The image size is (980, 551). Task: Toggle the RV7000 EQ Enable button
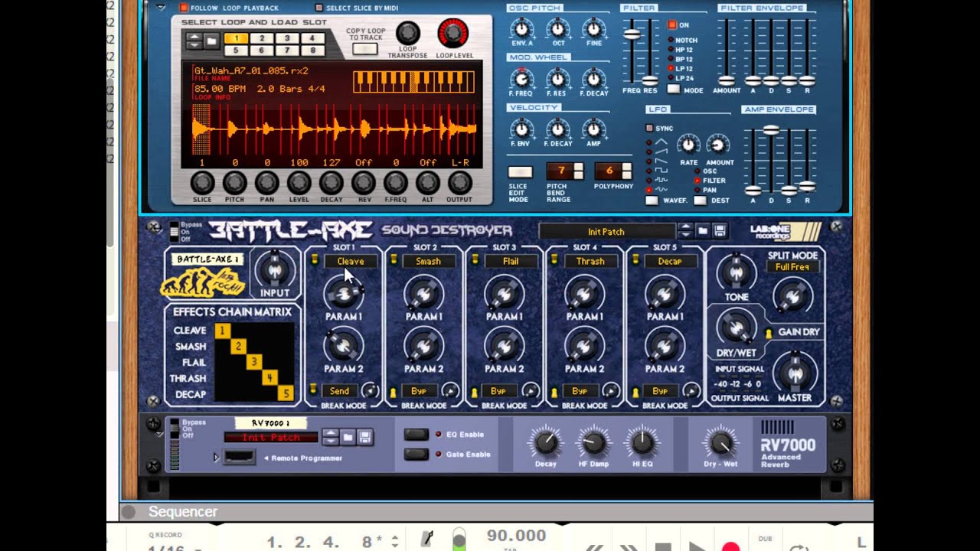click(x=416, y=434)
